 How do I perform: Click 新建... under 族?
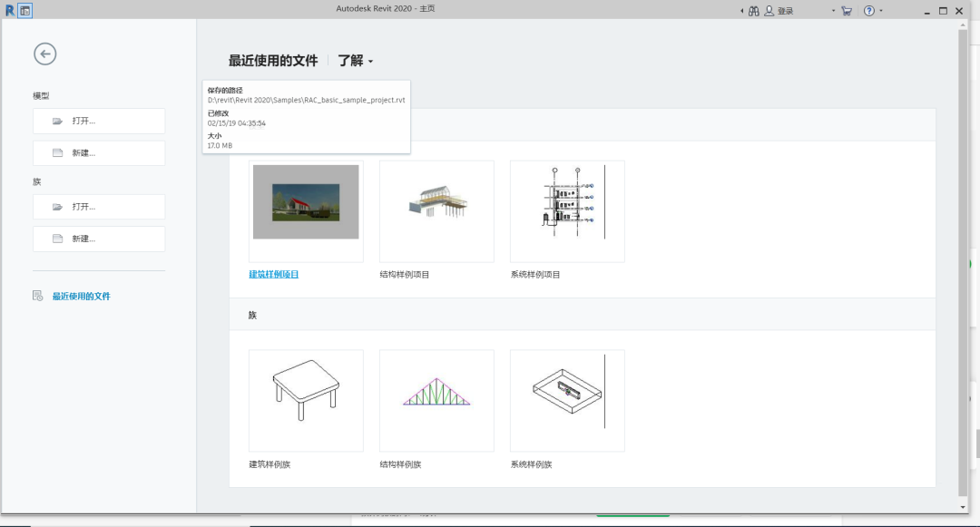click(99, 239)
